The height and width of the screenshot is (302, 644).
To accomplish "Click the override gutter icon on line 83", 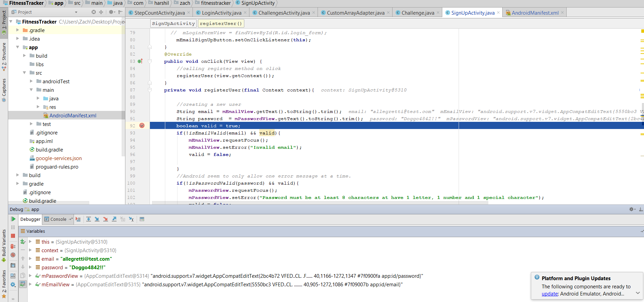I will click(x=140, y=61).
